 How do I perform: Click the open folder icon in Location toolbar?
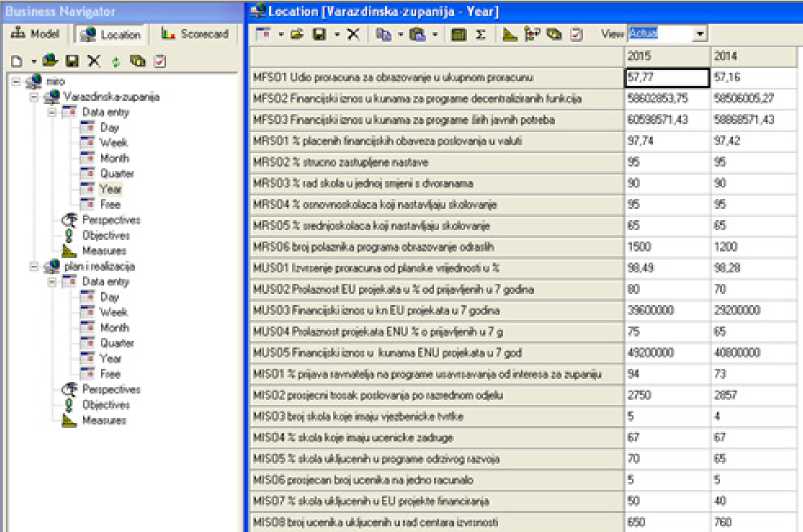tap(296, 34)
